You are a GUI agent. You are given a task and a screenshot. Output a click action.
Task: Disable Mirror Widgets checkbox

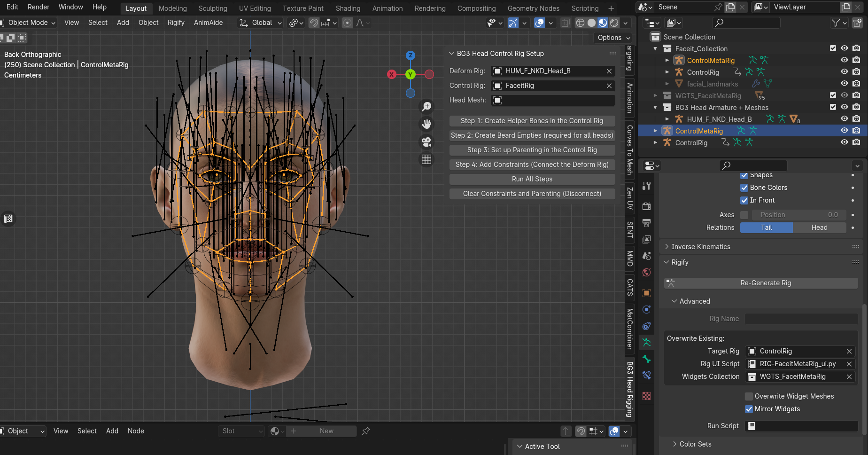pos(749,409)
